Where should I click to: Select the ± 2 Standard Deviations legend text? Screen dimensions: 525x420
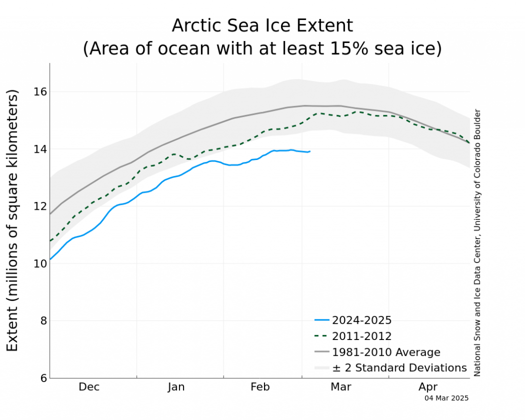point(399,368)
